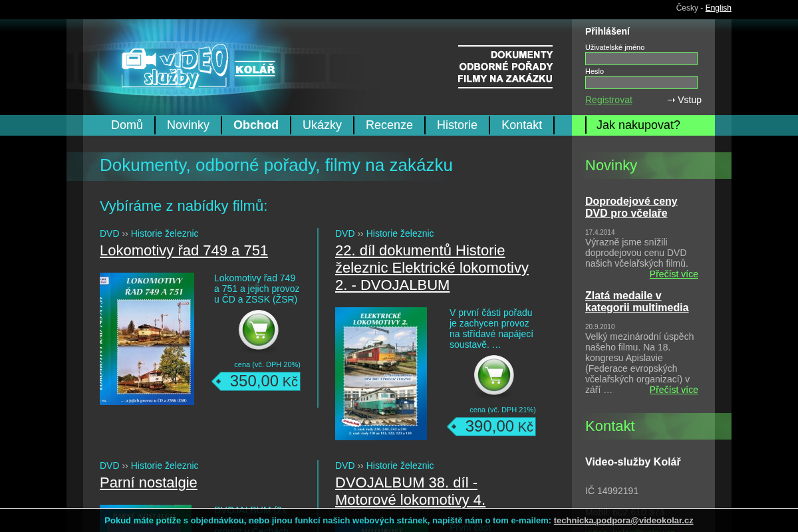Open 22. díl Elektrické lokomotivy 2. title link
798x532 pixels.
[432, 268]
